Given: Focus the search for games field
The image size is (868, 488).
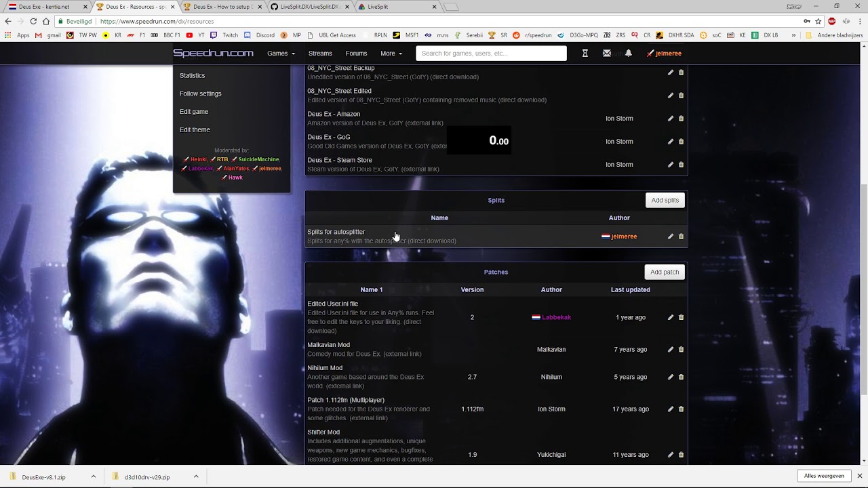Looking at the screenshot, I should point(491,54).
